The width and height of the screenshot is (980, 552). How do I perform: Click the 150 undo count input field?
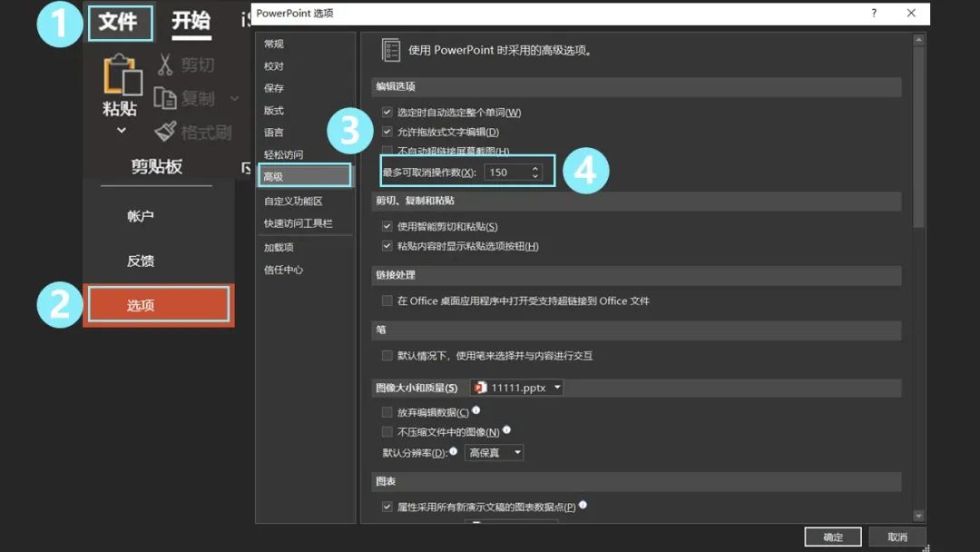[507, 172]
